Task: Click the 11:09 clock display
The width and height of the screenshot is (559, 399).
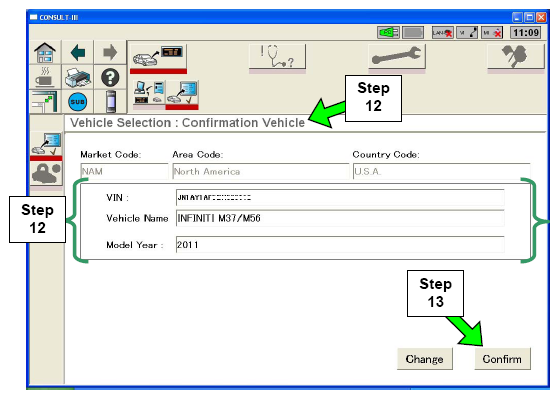Action: [x=525, y=33]
